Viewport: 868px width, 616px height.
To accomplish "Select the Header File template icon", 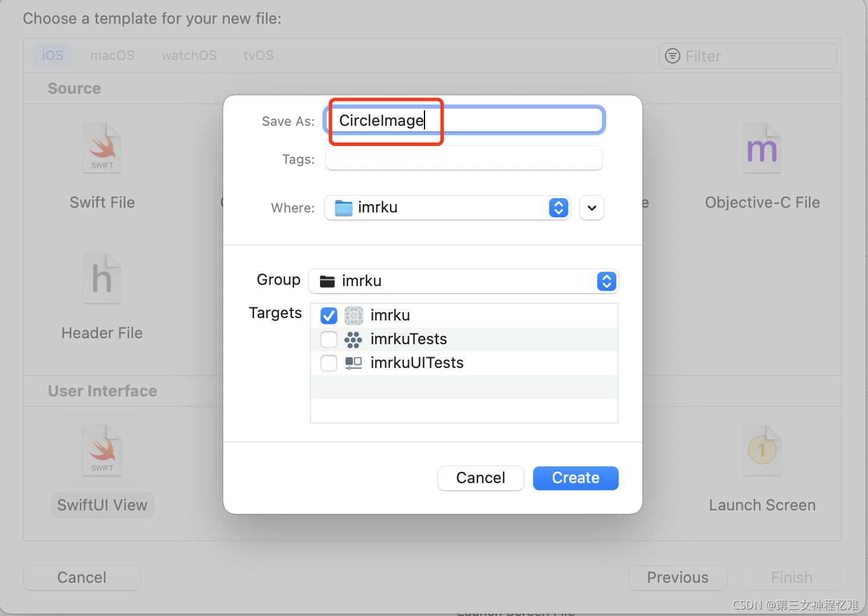I will point(102,278).
